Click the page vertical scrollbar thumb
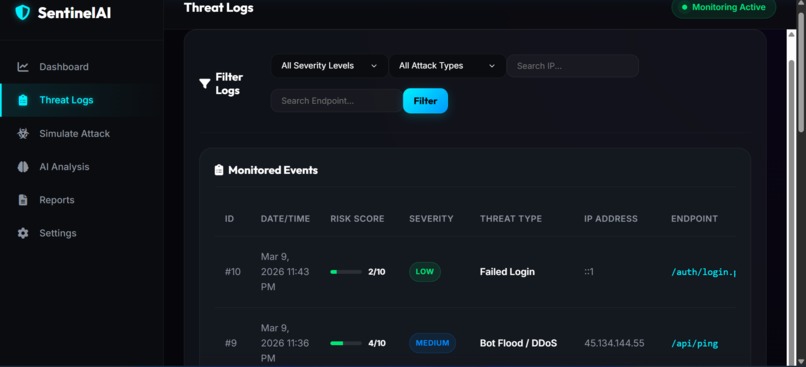This screenshot has height=367, width=806. click(x=800, y=72)
